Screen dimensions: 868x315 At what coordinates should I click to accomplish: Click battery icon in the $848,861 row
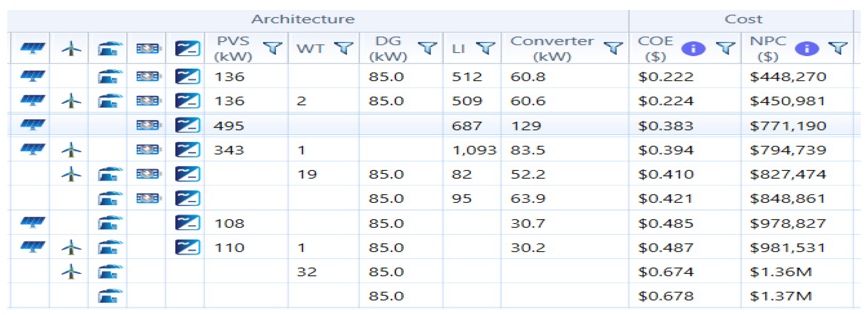click(149, 198)
